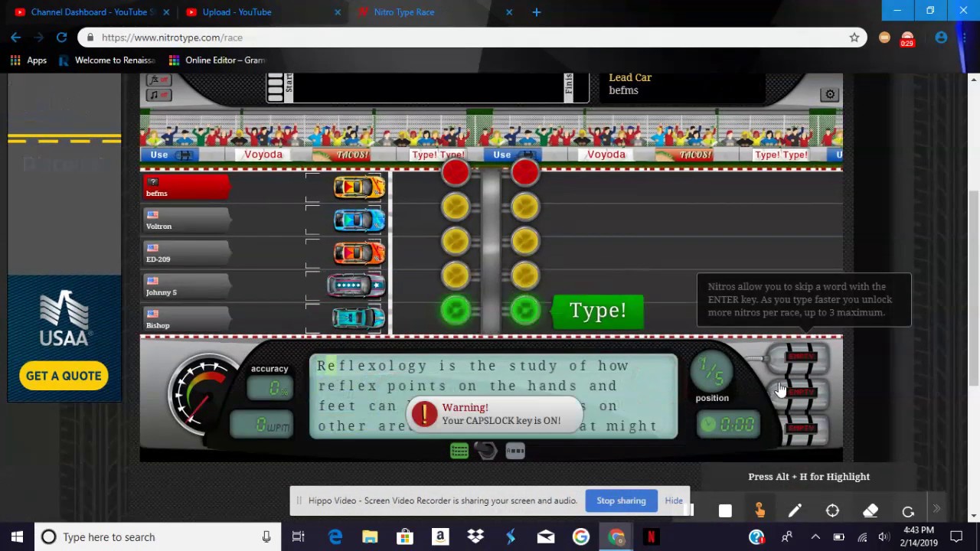Click the race timer display

728,425
